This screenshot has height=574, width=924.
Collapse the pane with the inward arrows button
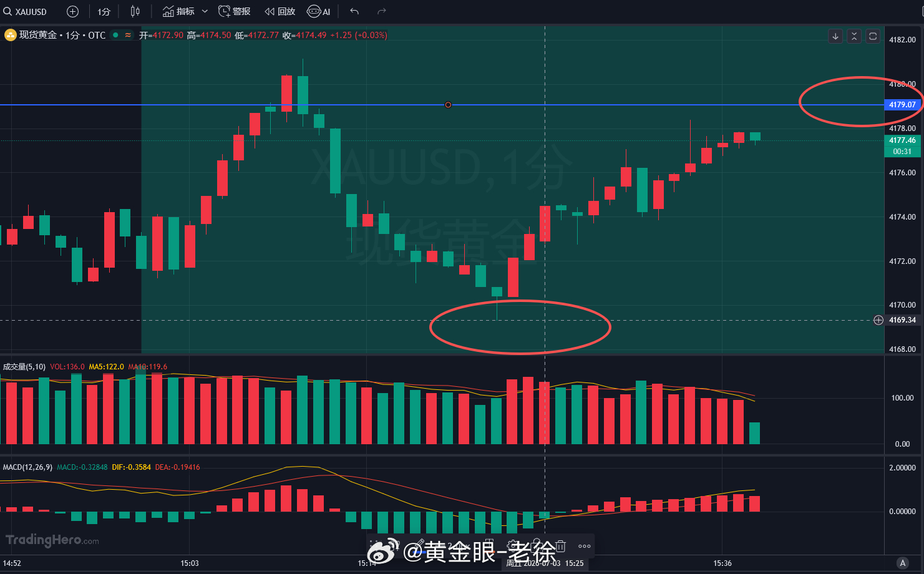pos(854,36)
